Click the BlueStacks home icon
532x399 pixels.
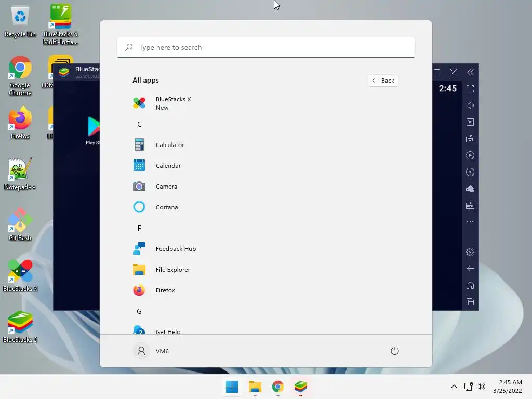pyautogui.click(x=470, y=285)
